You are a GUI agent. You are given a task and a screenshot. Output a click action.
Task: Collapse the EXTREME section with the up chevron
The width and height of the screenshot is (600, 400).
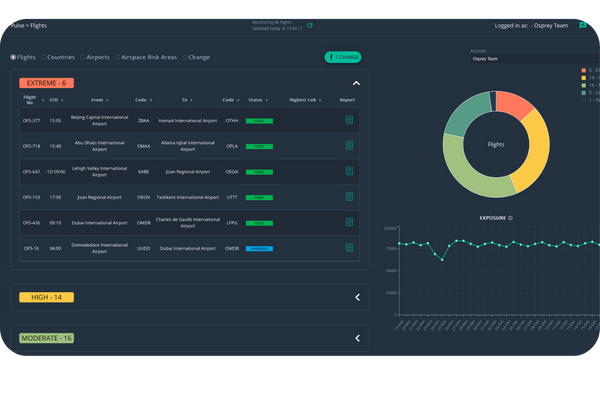tap(356, 83)
